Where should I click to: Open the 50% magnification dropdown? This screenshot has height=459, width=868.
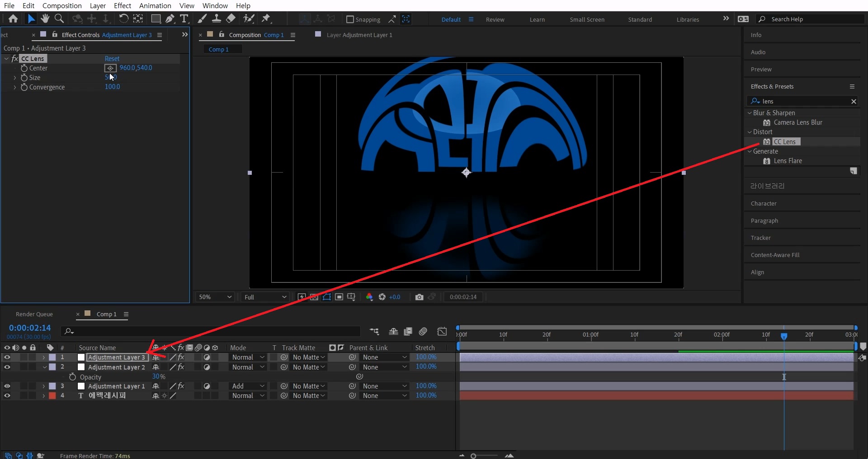(215, 297)
